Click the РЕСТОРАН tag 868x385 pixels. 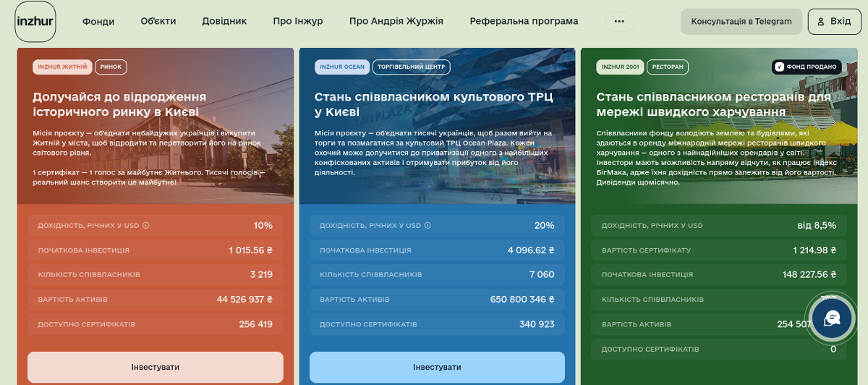[x=668, y=67]
